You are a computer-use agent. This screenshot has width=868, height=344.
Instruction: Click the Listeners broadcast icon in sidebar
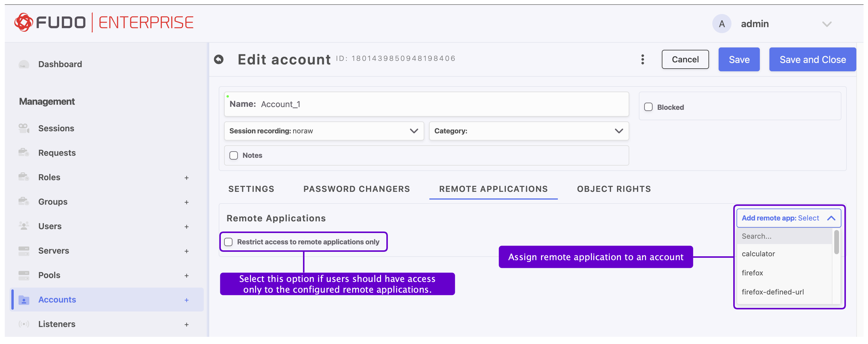point(24,324)
